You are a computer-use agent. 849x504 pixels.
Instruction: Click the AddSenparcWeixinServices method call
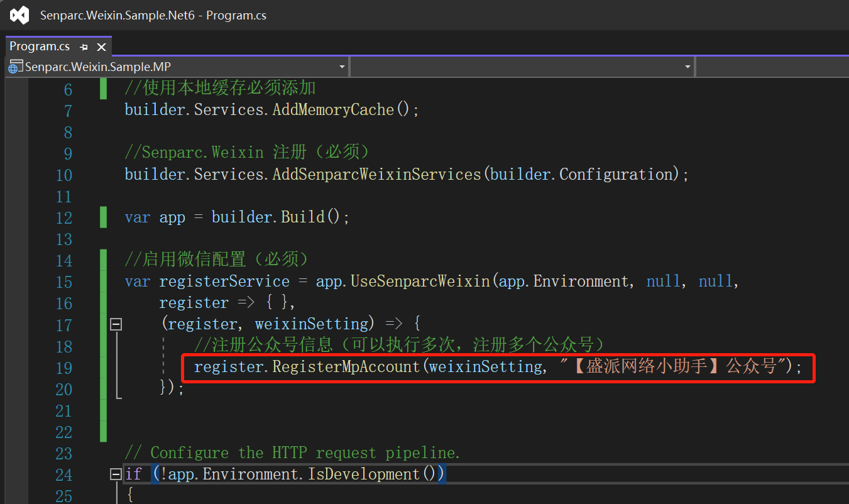pyautogui.click(x=376, y=174)
